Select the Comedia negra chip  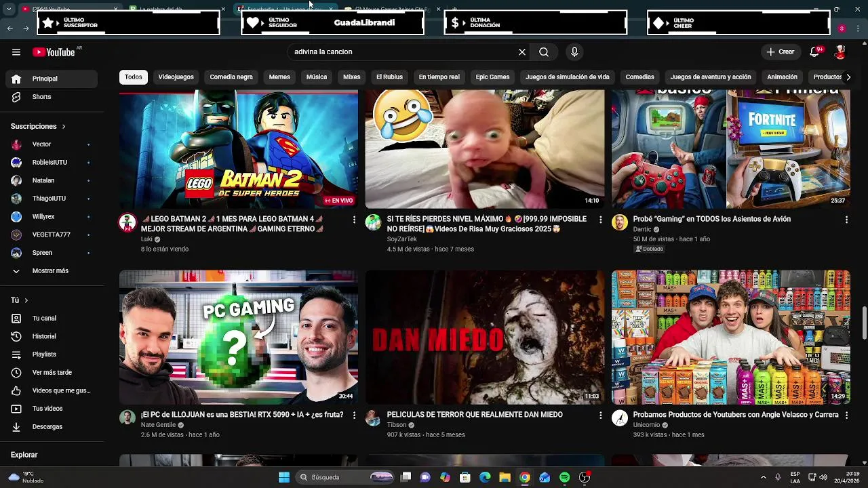(231, 77)
